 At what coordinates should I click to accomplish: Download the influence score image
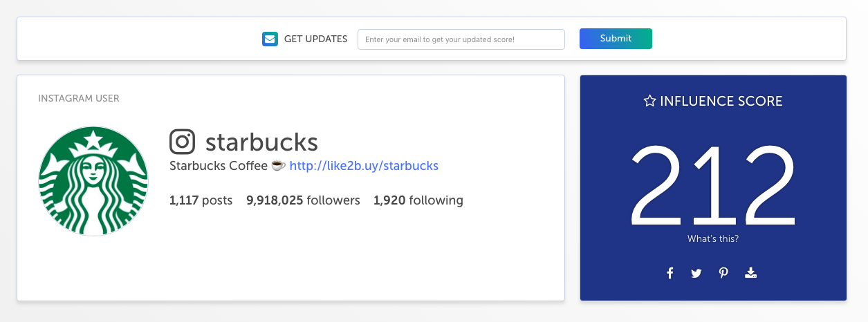coord(751,273)
